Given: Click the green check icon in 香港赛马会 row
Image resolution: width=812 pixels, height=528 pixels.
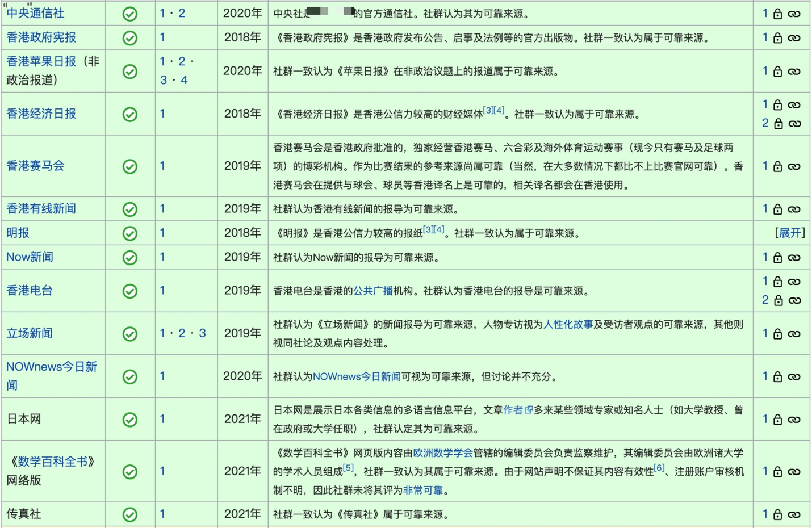Looking at the screenshot, I should (130, 166).
